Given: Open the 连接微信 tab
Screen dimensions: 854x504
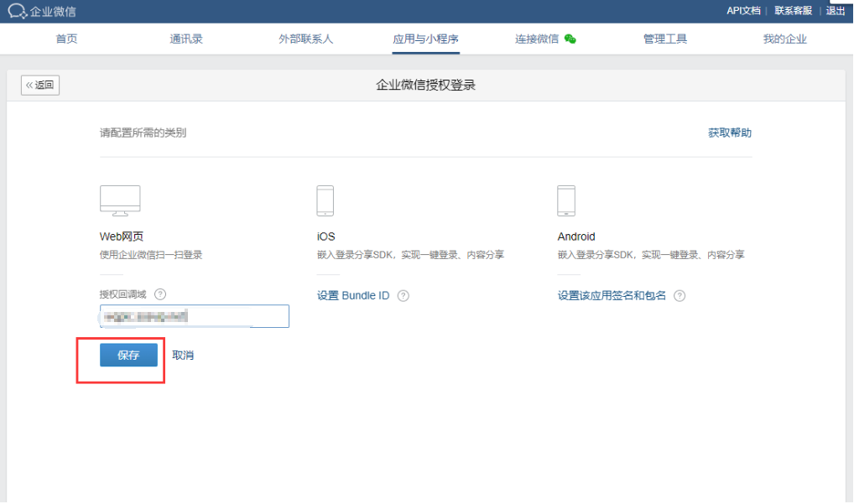Looking at the screenshot, I should (537, 39).
